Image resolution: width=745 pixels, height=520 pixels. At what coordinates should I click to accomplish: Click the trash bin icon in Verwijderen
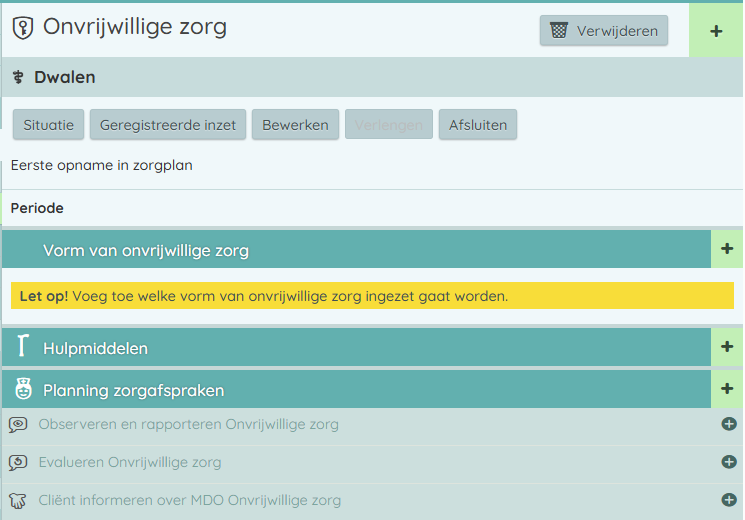(x=559, y=31)
